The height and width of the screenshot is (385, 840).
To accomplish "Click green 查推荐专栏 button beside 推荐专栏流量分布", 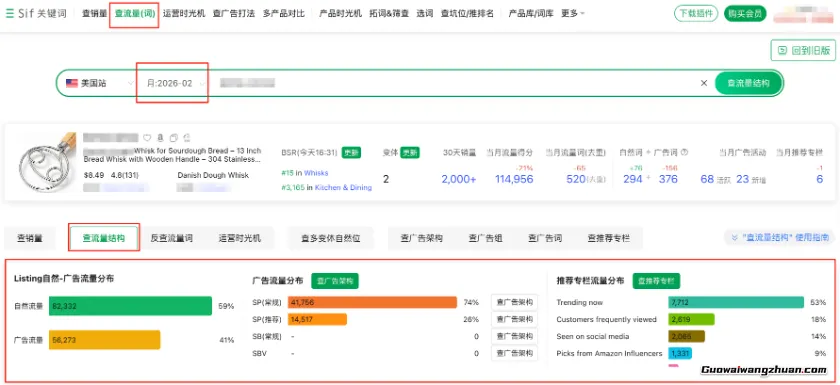I will pos(656,281).
